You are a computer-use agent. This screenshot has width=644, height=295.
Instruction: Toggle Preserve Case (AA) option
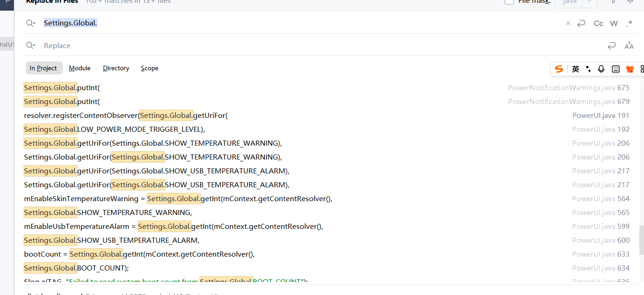tap(629, 45)
